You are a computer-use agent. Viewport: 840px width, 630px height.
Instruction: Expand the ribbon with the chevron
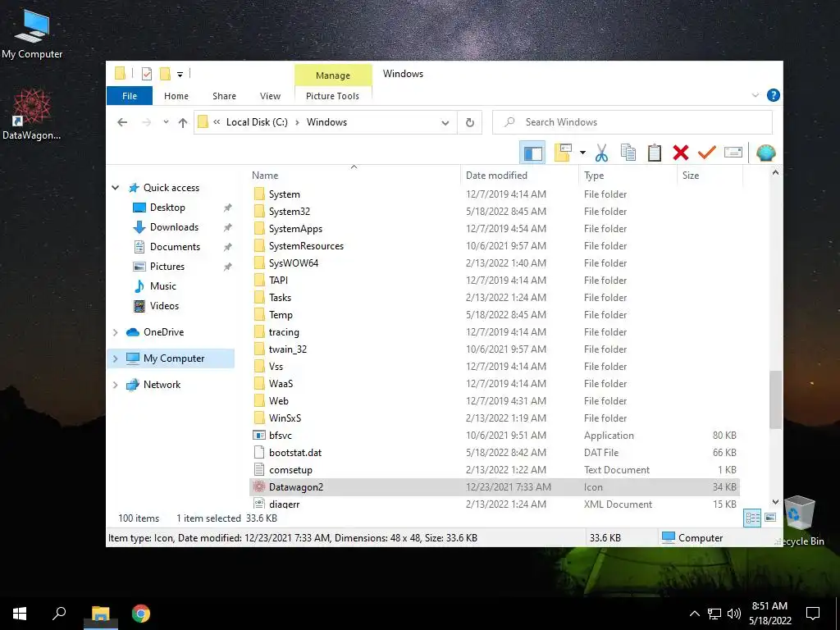click(756, 95)
